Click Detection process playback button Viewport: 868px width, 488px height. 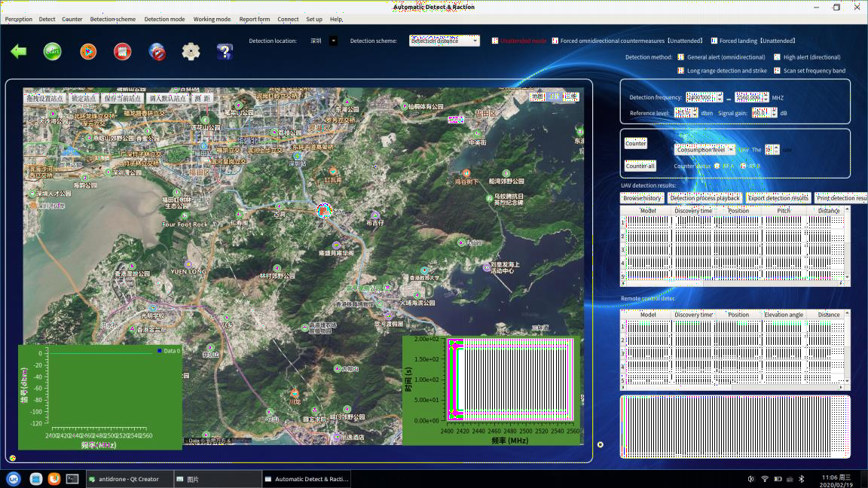704,198
